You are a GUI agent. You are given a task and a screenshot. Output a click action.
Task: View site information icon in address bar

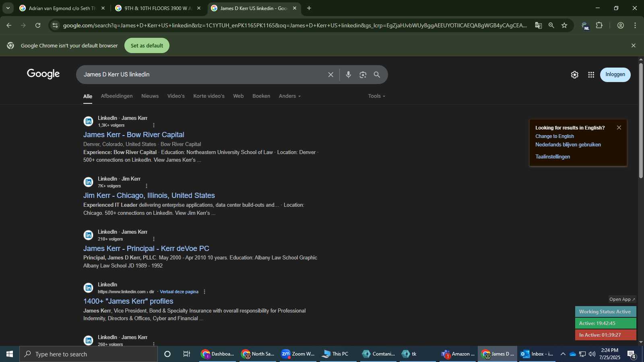[x=55, y=25]
